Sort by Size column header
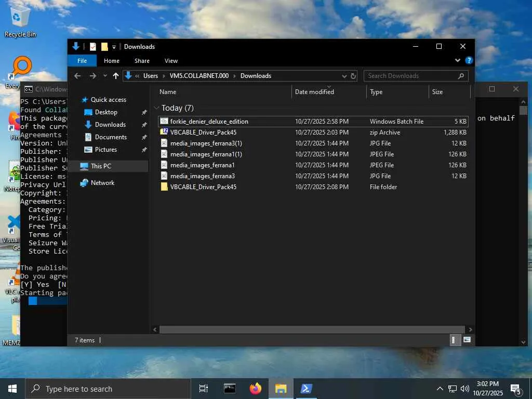The width and height of the screenshot is (532, 399). click(x=437, y=91)
